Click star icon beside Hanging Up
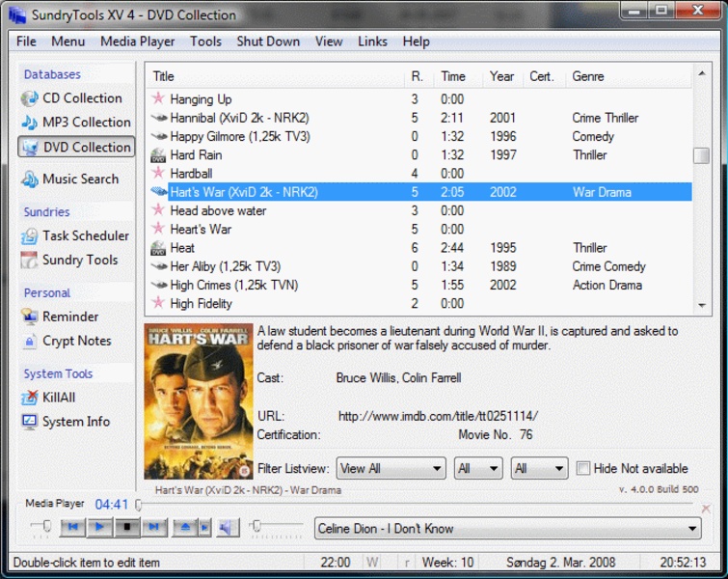This screenshot has width=728, height=579. pos(158,98)
